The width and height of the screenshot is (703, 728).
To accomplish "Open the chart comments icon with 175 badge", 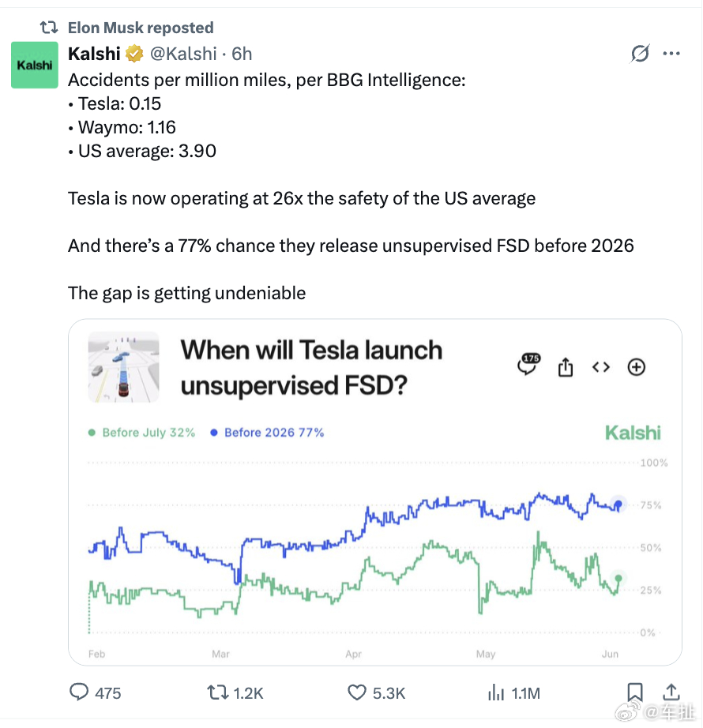I will (528, 364).
